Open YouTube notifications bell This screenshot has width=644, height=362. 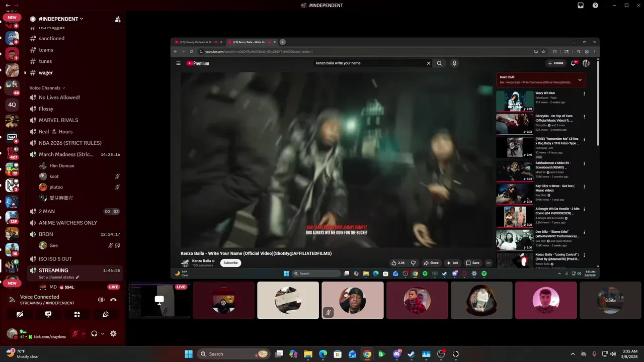(x=573, y=63)
